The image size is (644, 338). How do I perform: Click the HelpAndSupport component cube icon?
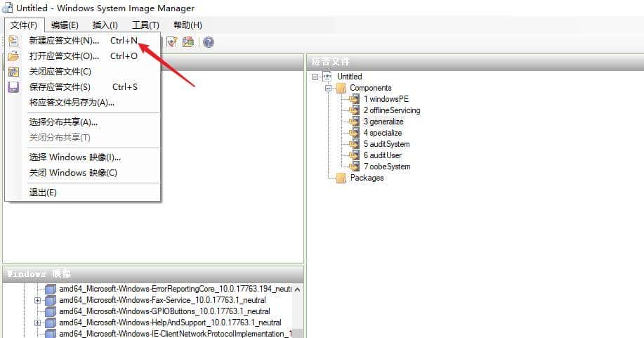(50, 323)
